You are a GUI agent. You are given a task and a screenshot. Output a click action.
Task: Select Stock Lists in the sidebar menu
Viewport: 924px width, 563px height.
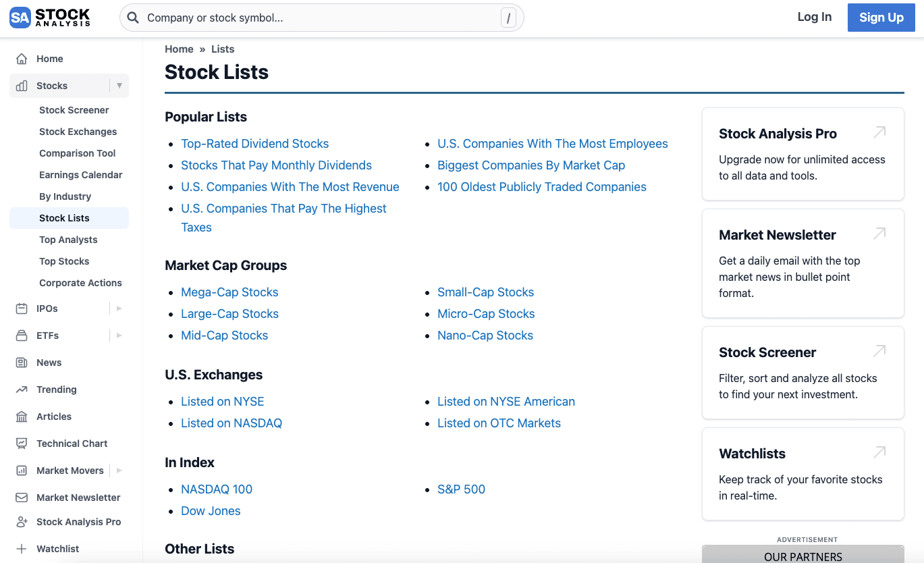[x=64, y=217]
